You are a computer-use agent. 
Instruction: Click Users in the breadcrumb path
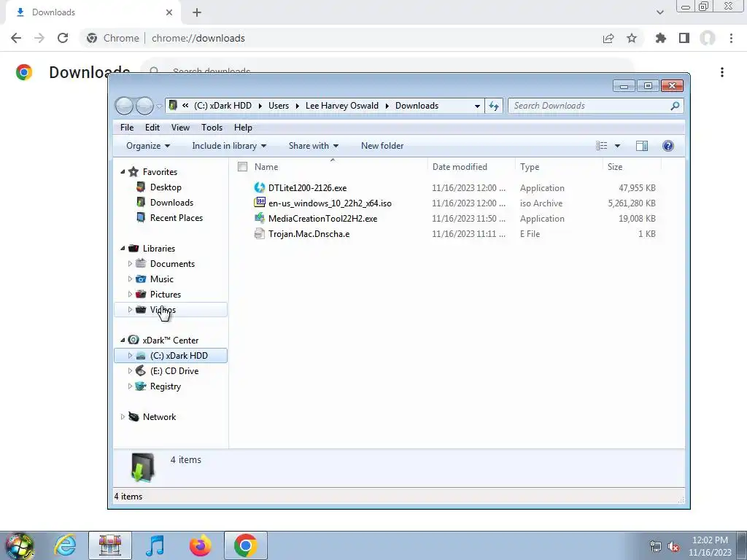(278, 106)
